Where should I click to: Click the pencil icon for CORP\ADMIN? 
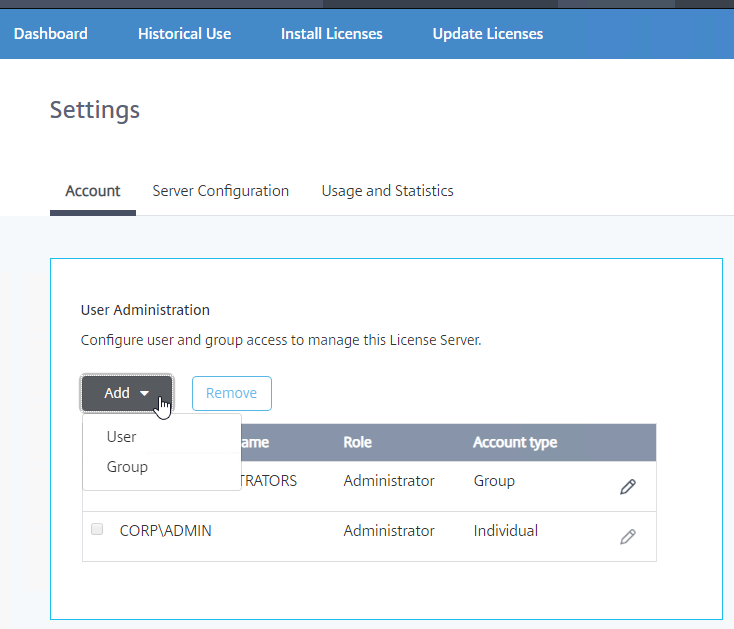pos(627,537)
